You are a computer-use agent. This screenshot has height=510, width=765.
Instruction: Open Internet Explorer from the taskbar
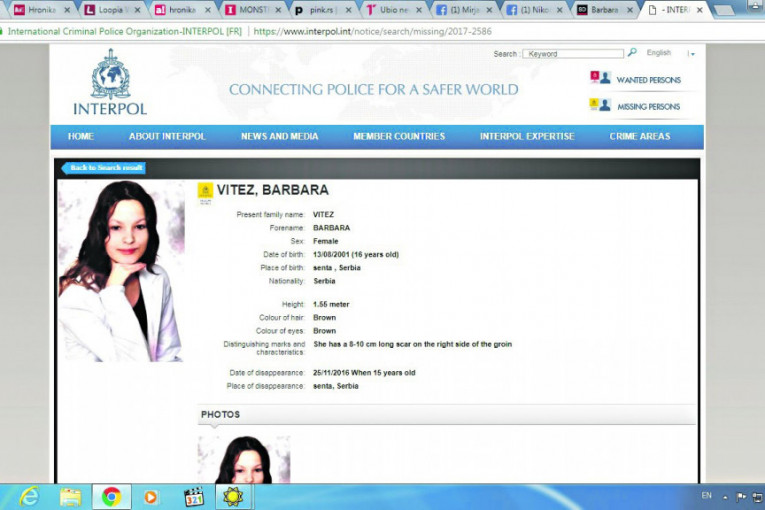(28, 496)
